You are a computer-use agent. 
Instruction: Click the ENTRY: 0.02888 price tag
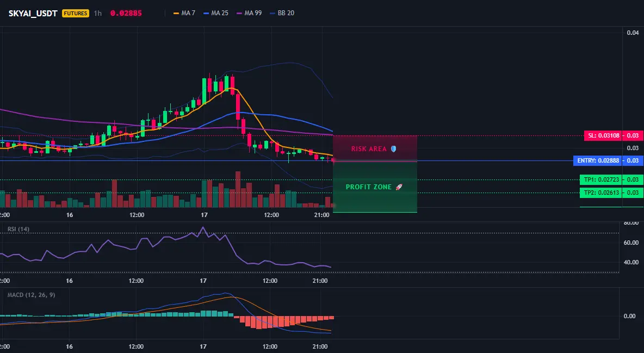tap(598, 160)
